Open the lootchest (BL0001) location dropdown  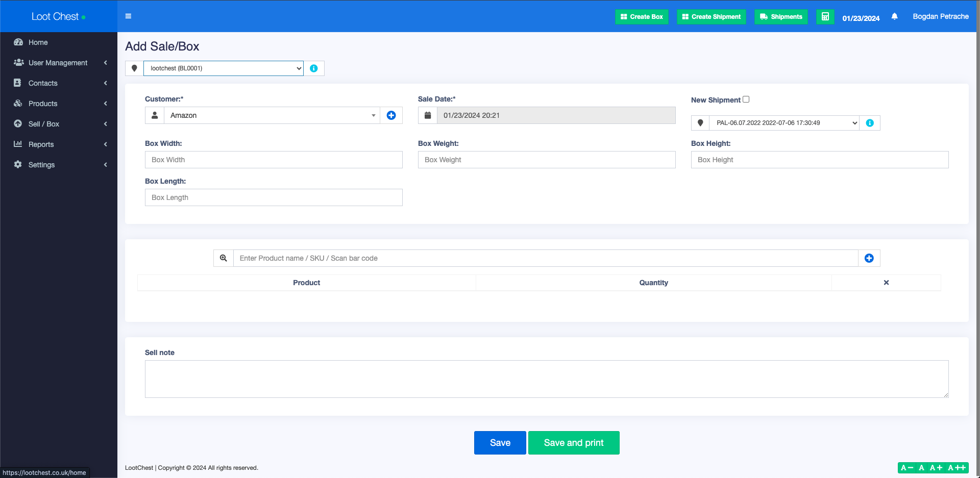[x=224, y=68]
